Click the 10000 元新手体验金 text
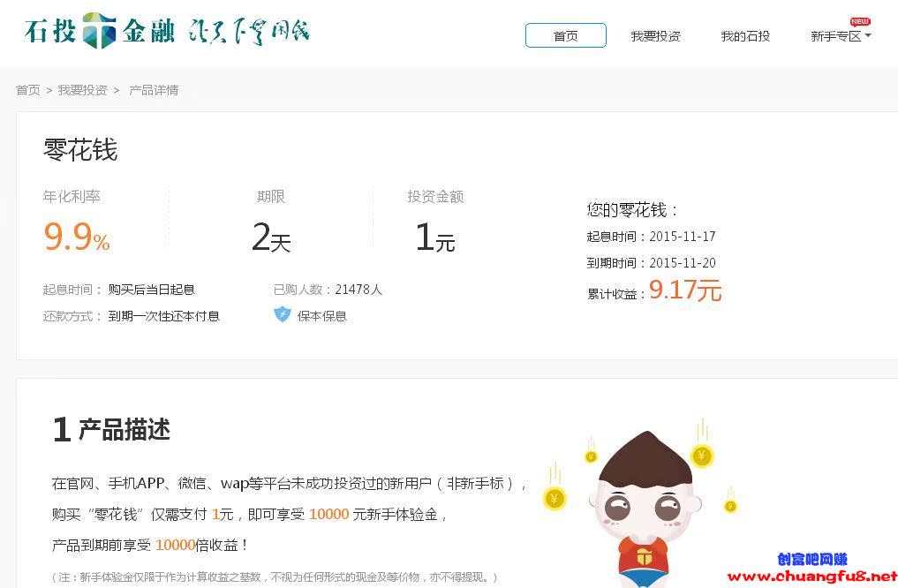The width and height of the screenshot is (898, 588). point(374,514)
